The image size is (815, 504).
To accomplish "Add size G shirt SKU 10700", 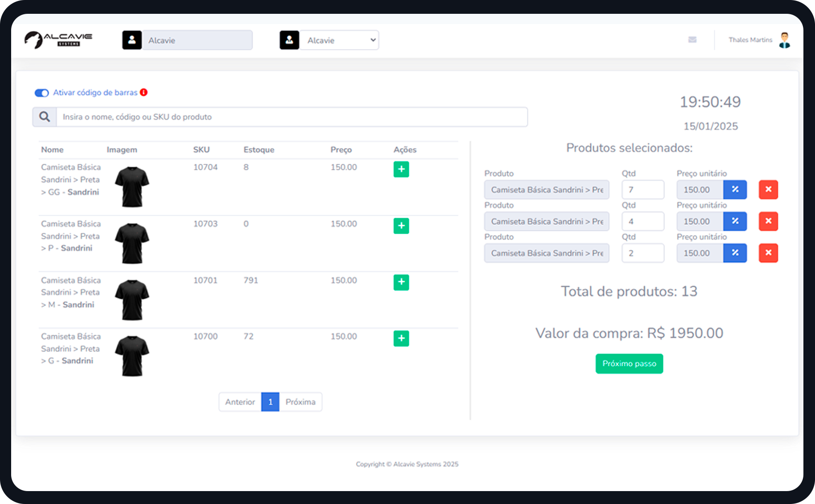I will tap(401, 338).
